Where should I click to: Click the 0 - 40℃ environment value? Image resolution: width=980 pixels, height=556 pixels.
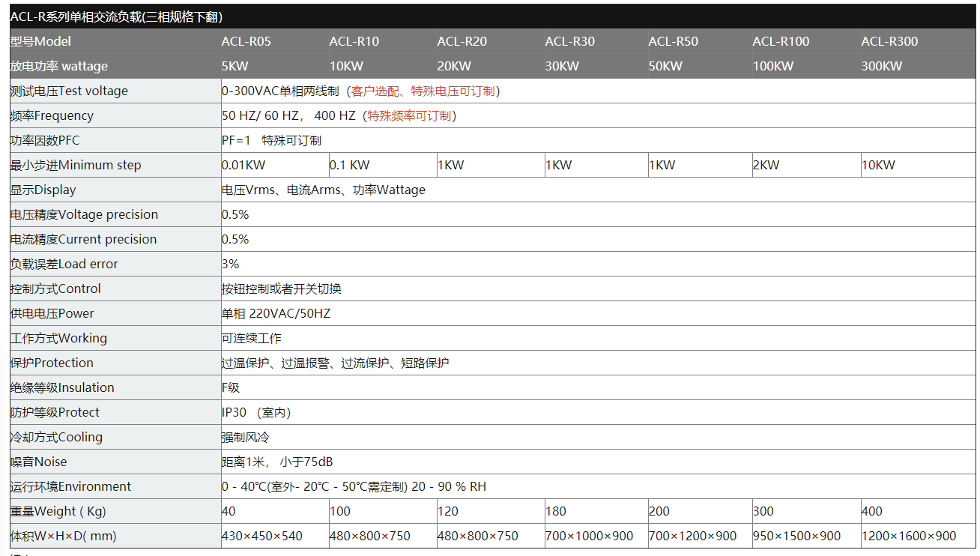(354, 486)
